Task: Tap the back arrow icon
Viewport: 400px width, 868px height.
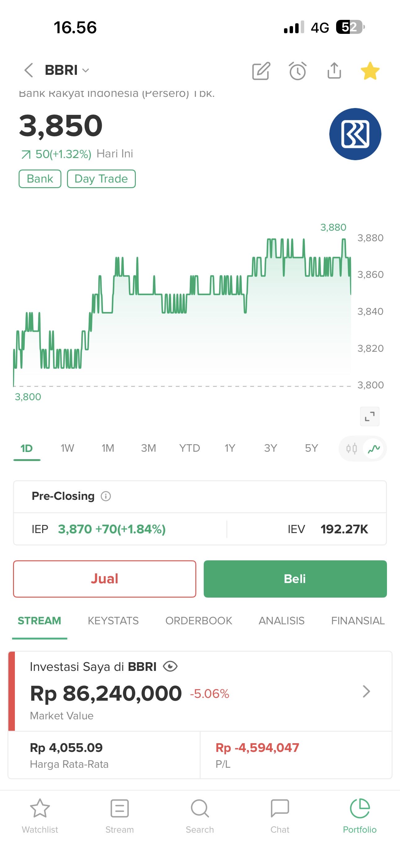Action: 29,70
